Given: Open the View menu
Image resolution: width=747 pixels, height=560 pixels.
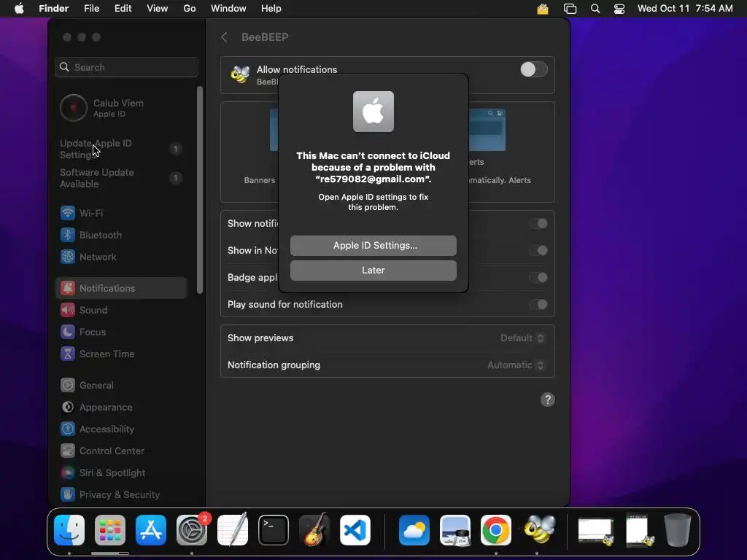Looking at the screenshot, I should (x=158, y=9).
